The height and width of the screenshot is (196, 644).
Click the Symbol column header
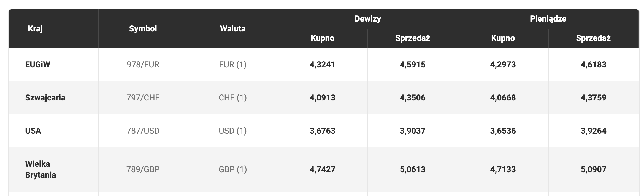pos(143,28)
